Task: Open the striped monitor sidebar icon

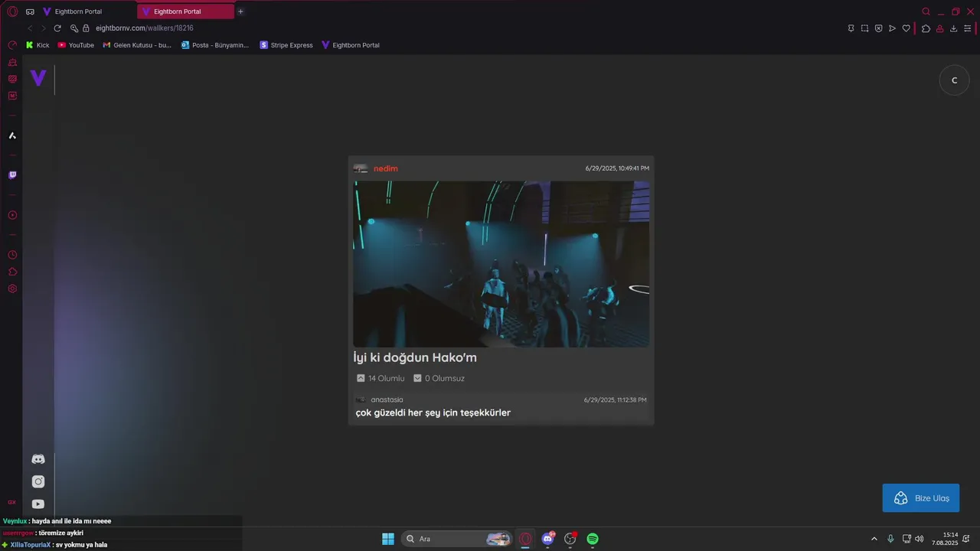Action: [12, 79]
